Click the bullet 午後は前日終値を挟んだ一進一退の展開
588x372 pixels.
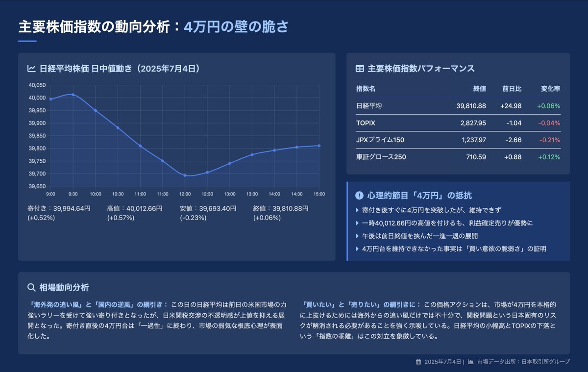pos(419,236)
